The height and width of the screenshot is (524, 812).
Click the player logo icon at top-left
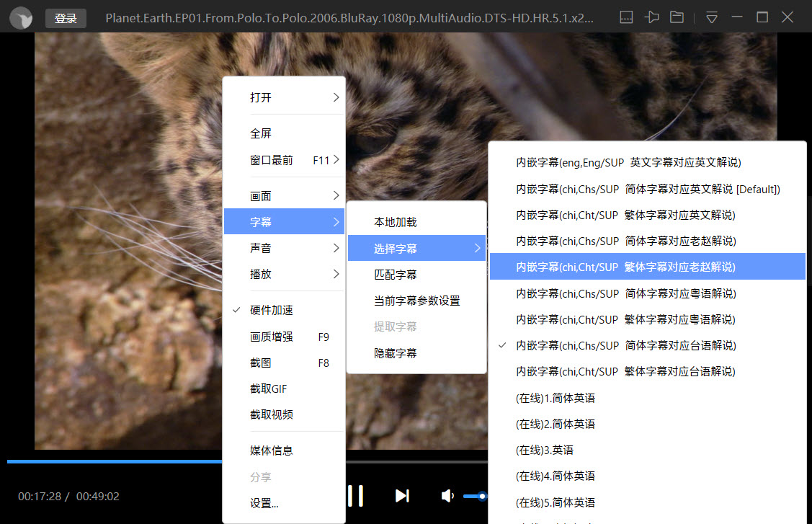pyautogui.click(x=22, y=18)
